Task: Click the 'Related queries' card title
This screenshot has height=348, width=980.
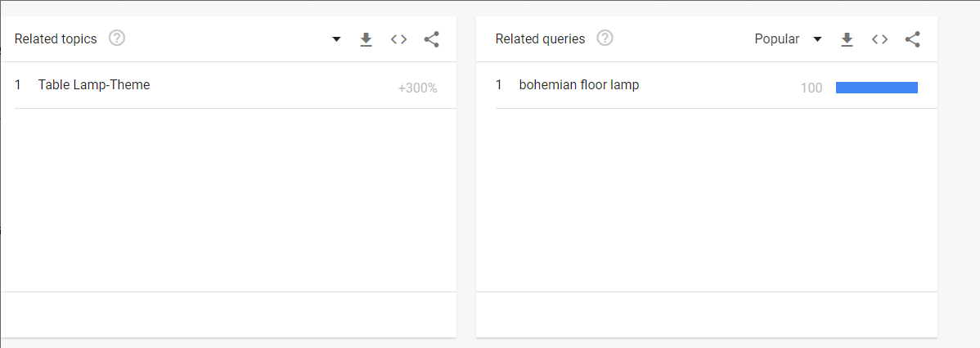Action: [541, 39]
